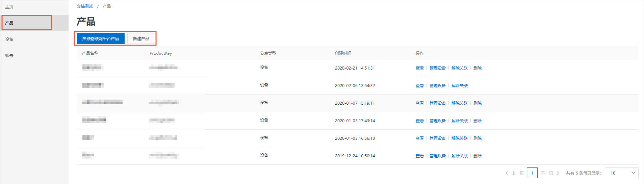The image size is (644, 184).
Task: Click the 关联物联网平台产品 button
Action: [x=101, y=38]
